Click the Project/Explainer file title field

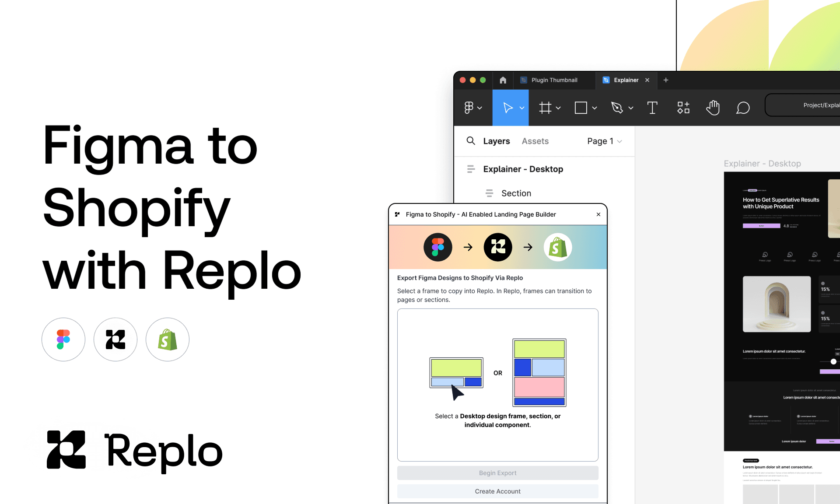[x=802, y=105]
